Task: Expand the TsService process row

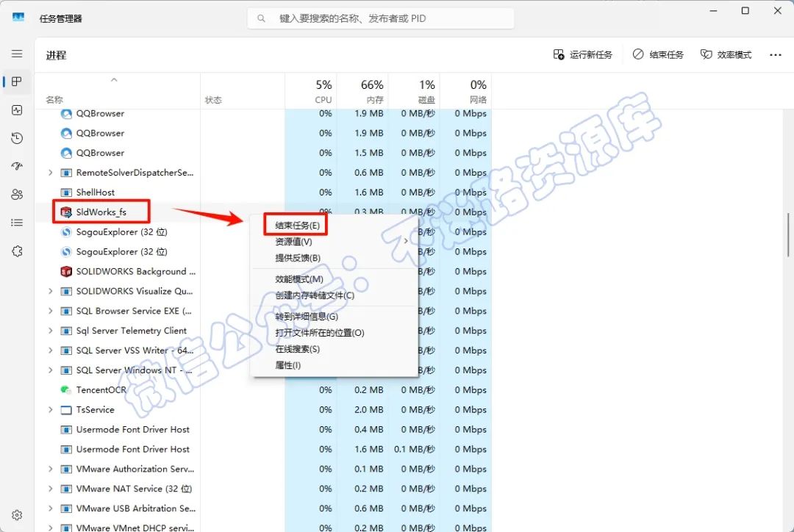Action: point(50,409)
